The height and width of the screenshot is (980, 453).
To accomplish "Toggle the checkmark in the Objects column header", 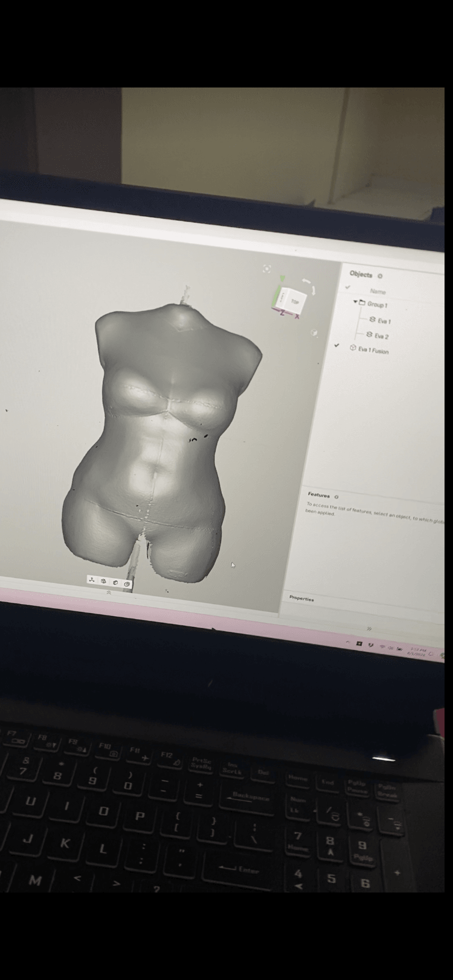I will [x=347, y=287].
